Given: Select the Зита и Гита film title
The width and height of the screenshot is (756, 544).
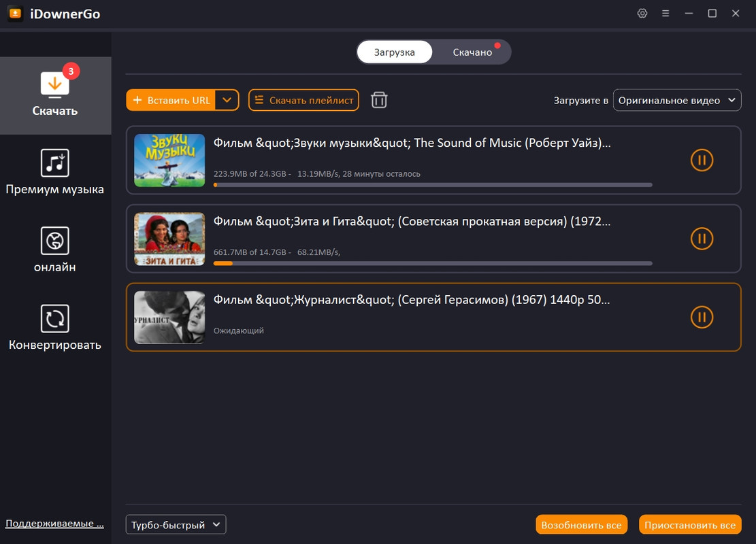Looking at the screenshot, I should pyautogui.click(x=412, y=222).
